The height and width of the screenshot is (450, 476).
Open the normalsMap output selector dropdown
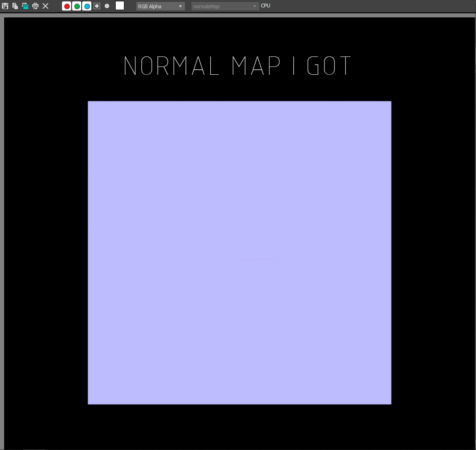[x=224, y=6]
